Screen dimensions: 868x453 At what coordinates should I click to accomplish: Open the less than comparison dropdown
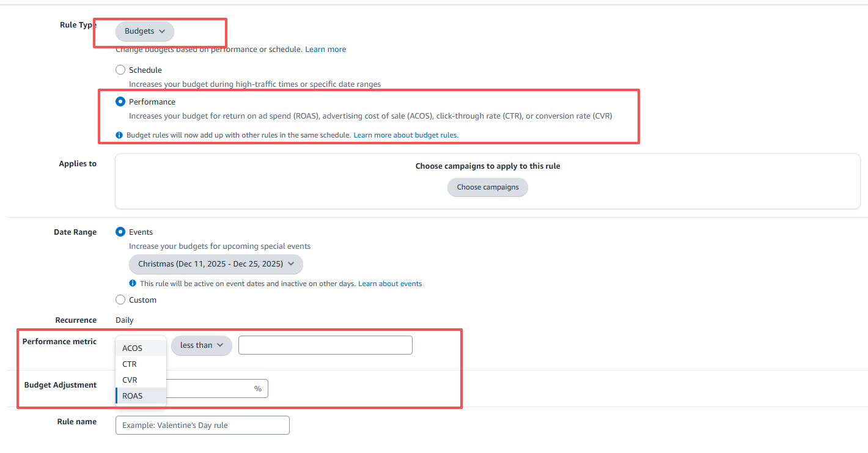pyautogui.click(x=202, y=345)
